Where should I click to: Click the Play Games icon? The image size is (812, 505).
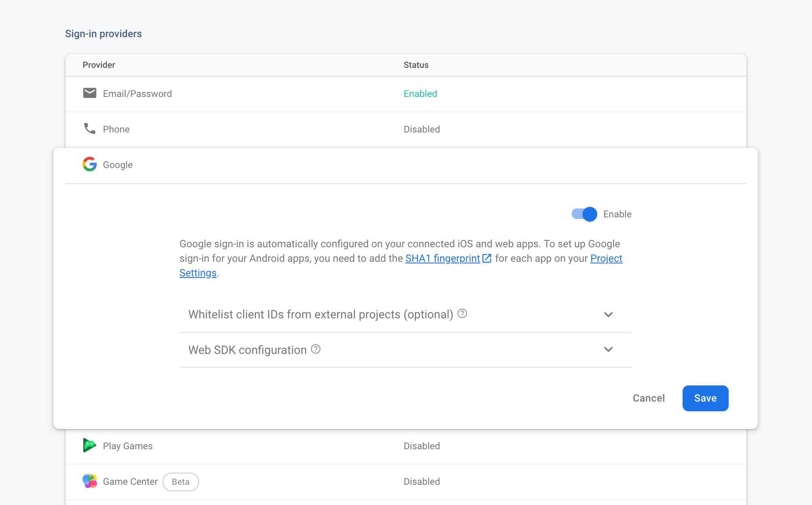pyautogui.click(x=89, y=445)
